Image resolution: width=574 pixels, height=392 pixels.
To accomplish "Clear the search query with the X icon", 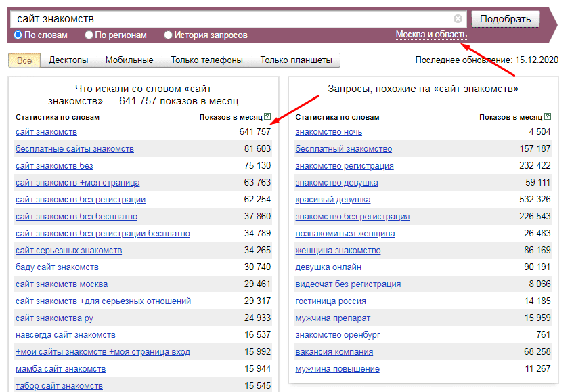I will (458, 19).
